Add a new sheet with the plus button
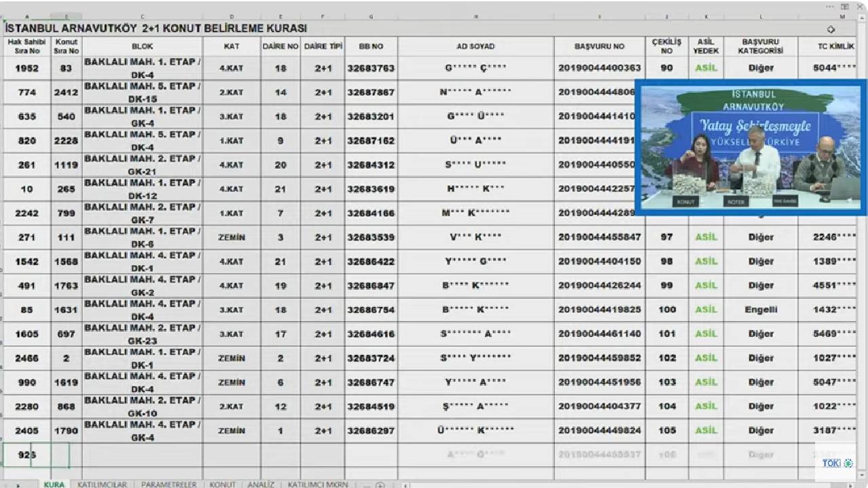 (380, 485)
